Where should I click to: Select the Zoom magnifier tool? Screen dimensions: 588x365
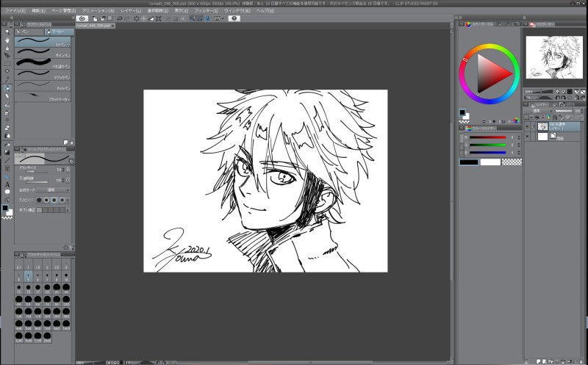pyautogui.click(x=7, y=32)
